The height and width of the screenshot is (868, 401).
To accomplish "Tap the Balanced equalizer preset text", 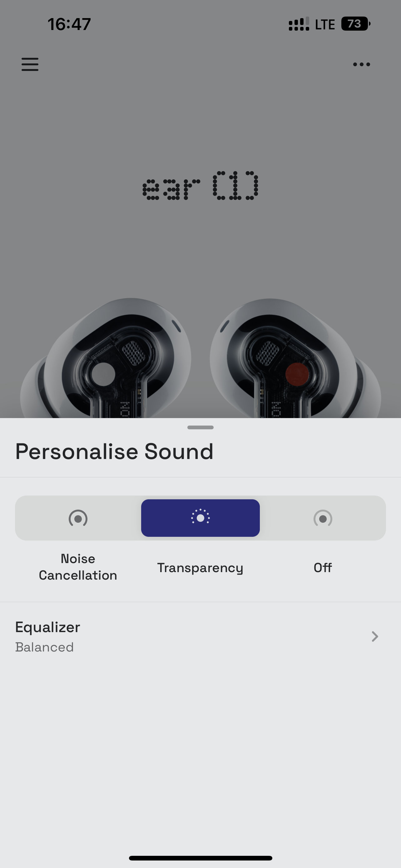I will coord(44,647).
